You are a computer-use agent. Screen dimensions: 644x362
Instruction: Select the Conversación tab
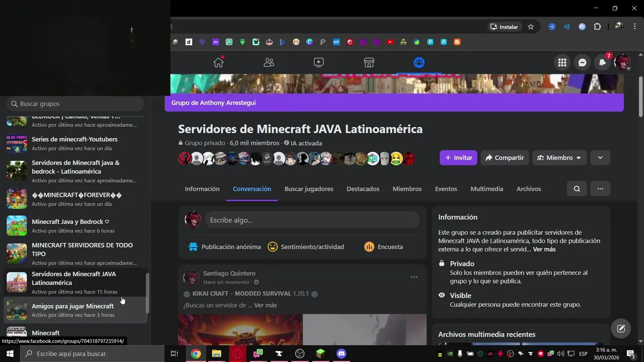point(252,189)
